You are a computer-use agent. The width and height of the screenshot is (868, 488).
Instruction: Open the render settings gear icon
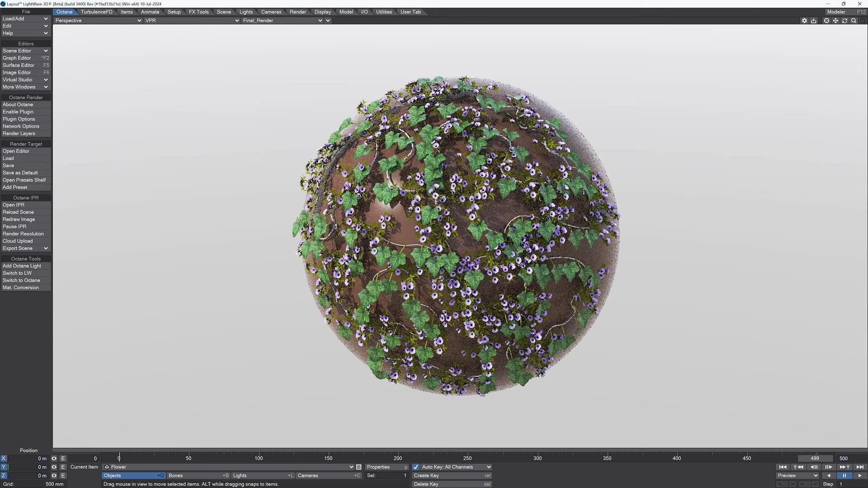click(x=804, y=20)
